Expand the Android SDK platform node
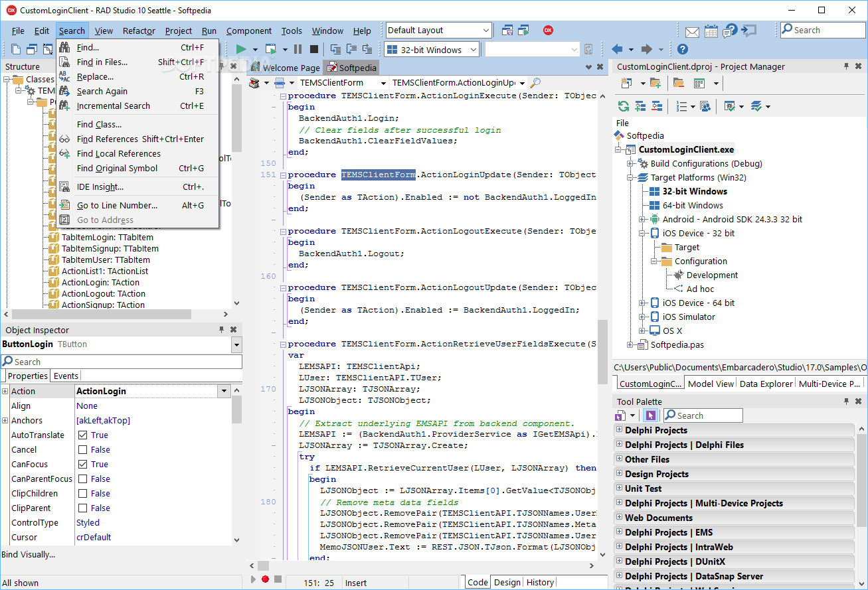Viewport: 868px width, 590px height. 642,219
